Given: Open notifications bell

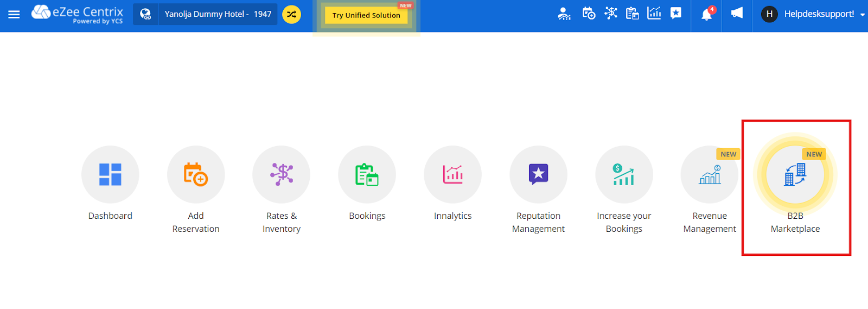Looking at the screenshot, I should pos(707,14).
